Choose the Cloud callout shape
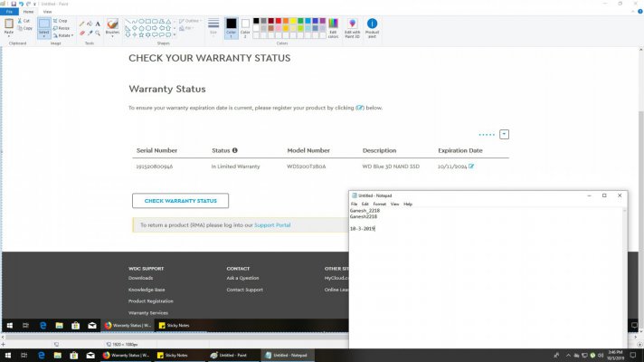644x362 pixels. [168, 35]
